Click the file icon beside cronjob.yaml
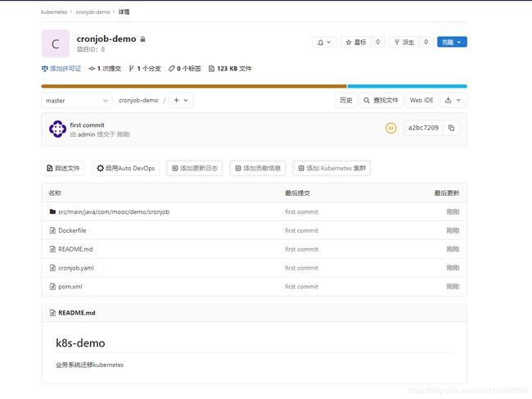Image resolution: width=532 pixels, height=399 pixels. coord(52,268)
